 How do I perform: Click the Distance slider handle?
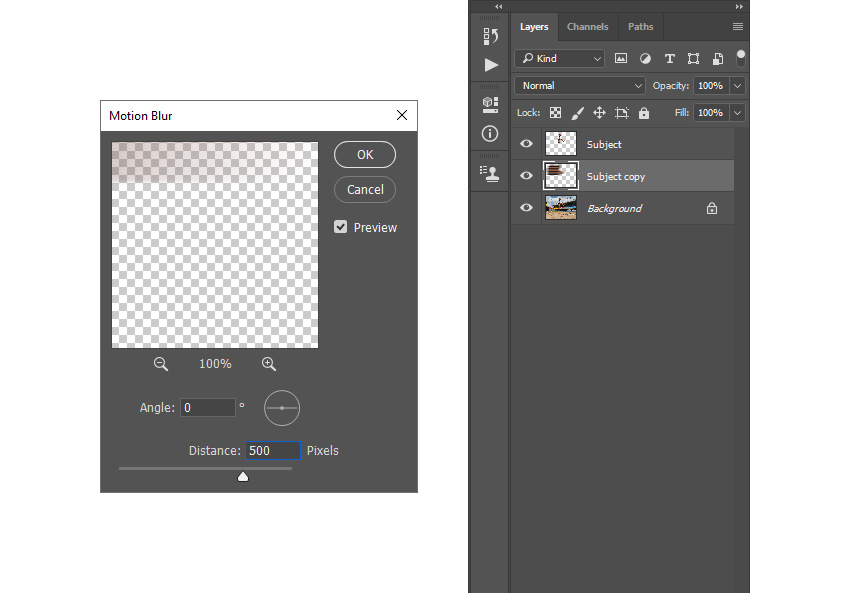tap(243, 477)
